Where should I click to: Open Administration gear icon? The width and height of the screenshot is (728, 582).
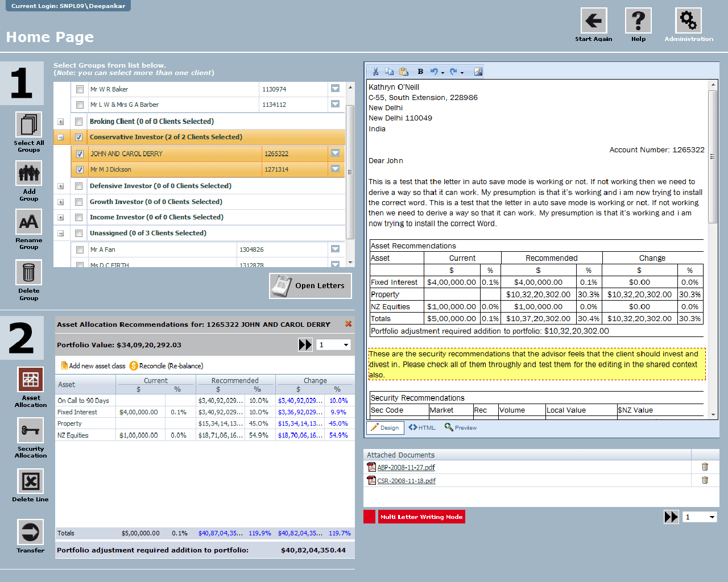point(688,21)
